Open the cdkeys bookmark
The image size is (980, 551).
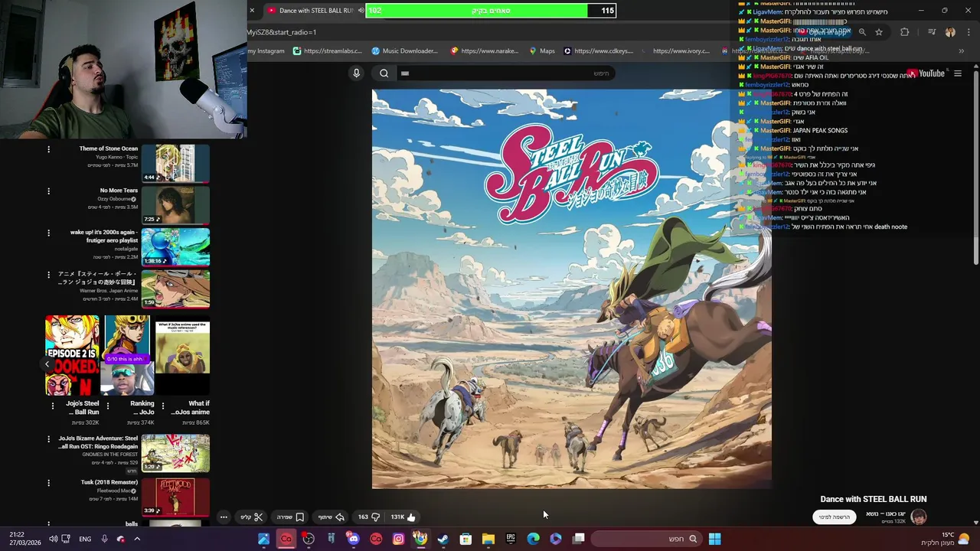pos(599,51)
